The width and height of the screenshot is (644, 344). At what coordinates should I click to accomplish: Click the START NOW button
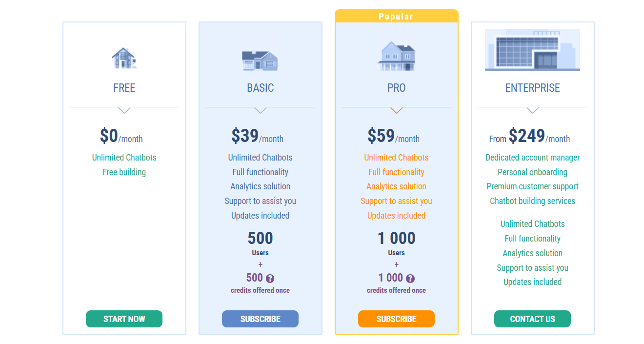tap(124, 319)
